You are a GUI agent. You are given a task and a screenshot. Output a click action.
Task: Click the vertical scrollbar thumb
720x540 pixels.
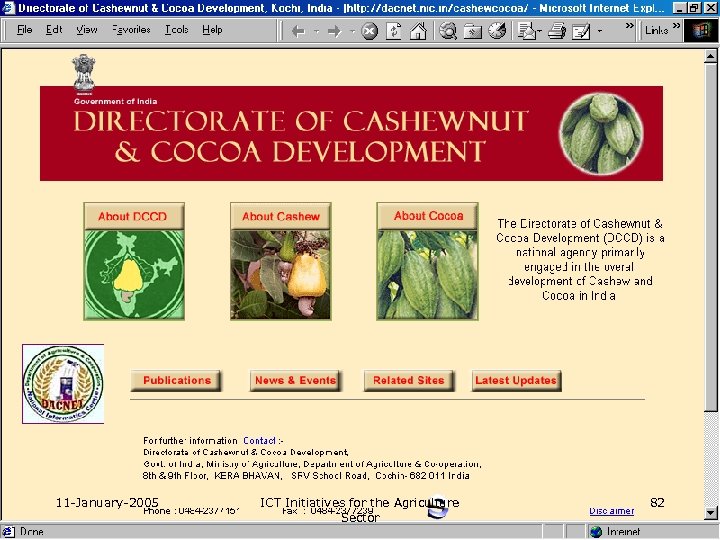710,237
